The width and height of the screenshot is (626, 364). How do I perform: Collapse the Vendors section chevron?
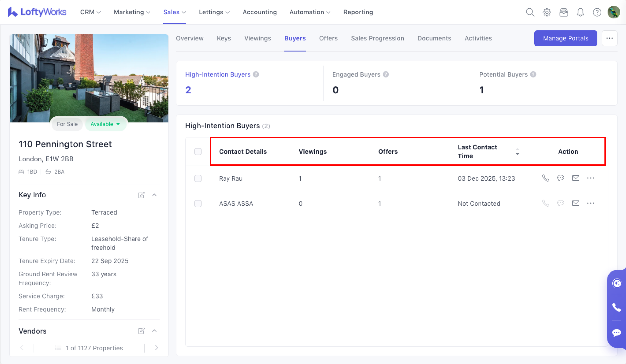tap(154, 331)
